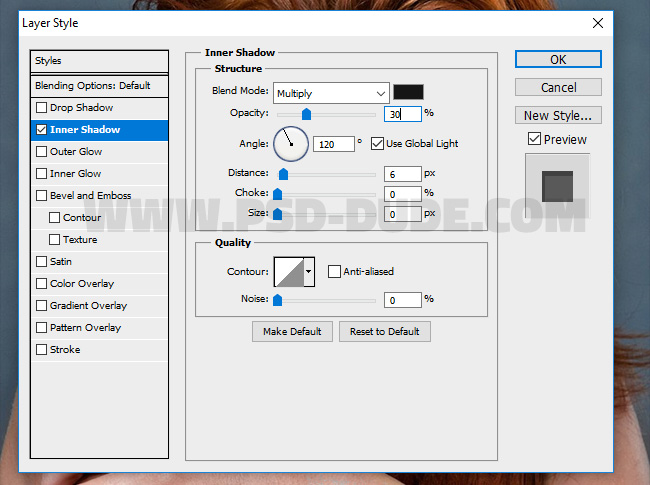Confirm with the OK button
The image size is (650, 485).
pos(558,59)
